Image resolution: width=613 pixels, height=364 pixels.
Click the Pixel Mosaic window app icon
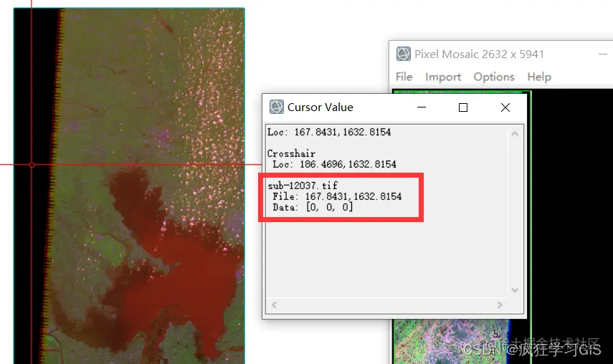[x=404, y=54]
